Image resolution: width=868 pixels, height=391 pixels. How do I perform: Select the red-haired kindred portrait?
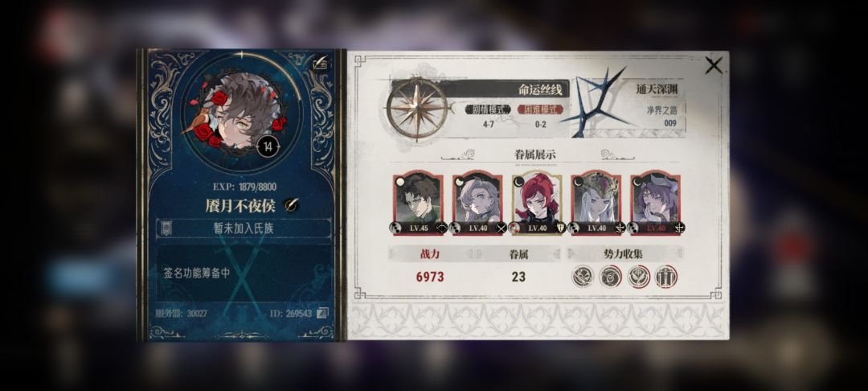(x=537, y=204)
